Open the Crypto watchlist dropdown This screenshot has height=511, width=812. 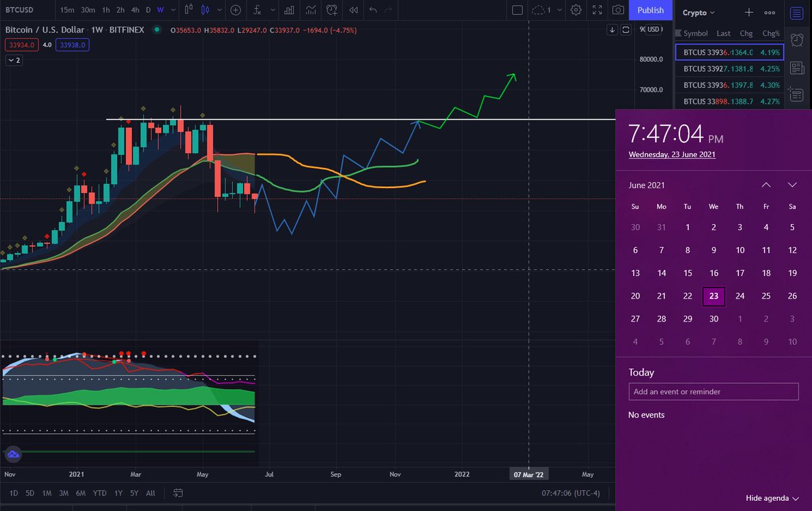(x=698, y=12)
